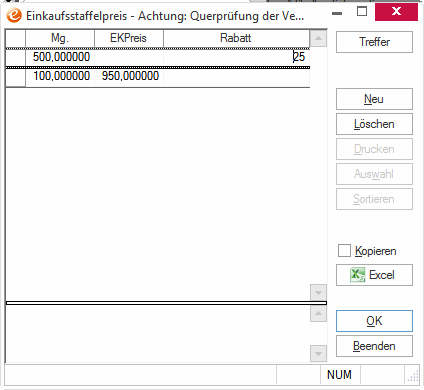This screenshot has width=424, height=390.
Task: Confirm with the OK button
Action: 374,321
